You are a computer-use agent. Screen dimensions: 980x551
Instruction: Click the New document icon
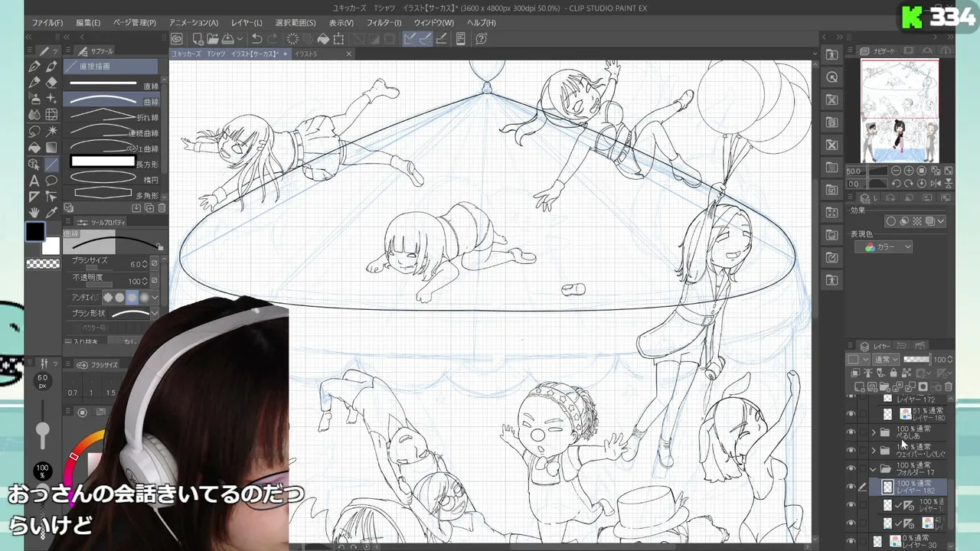(x=198, y=38)
